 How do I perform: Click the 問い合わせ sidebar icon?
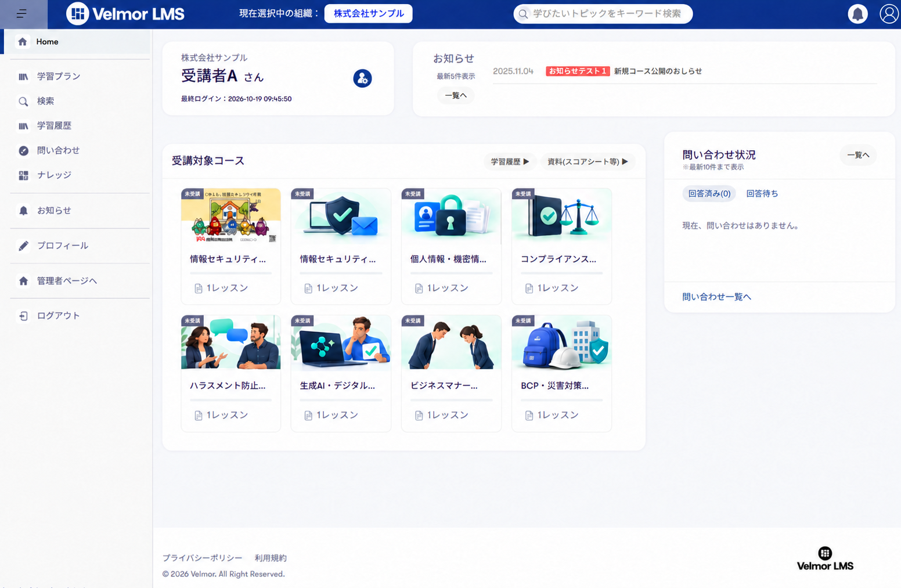coord(23,150)
